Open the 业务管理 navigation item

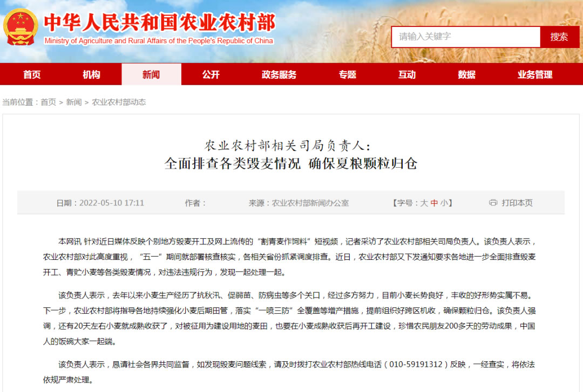[x=534, y=74]
